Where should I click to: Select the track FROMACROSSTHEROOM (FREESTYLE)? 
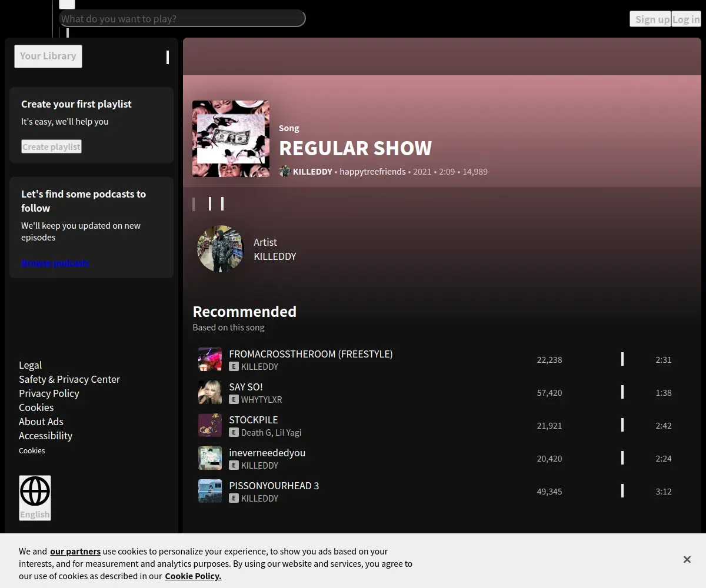click(311, 354)
